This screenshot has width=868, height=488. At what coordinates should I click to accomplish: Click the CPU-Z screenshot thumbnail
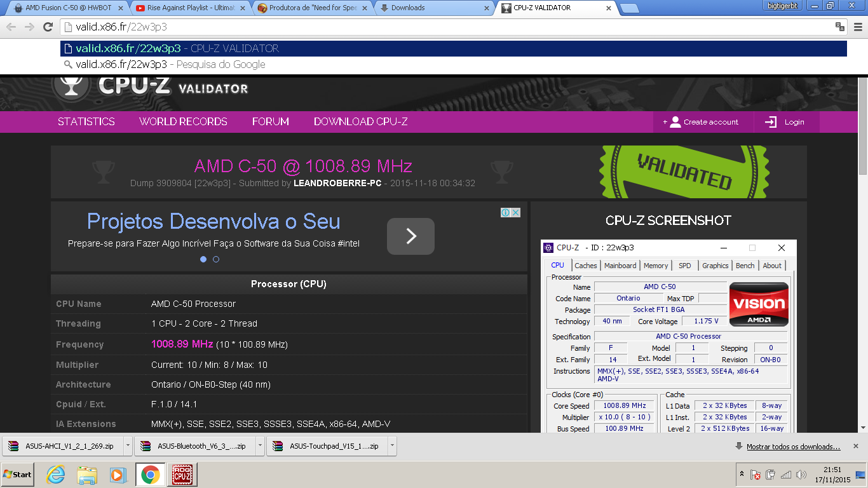click(x=668, y=337)
